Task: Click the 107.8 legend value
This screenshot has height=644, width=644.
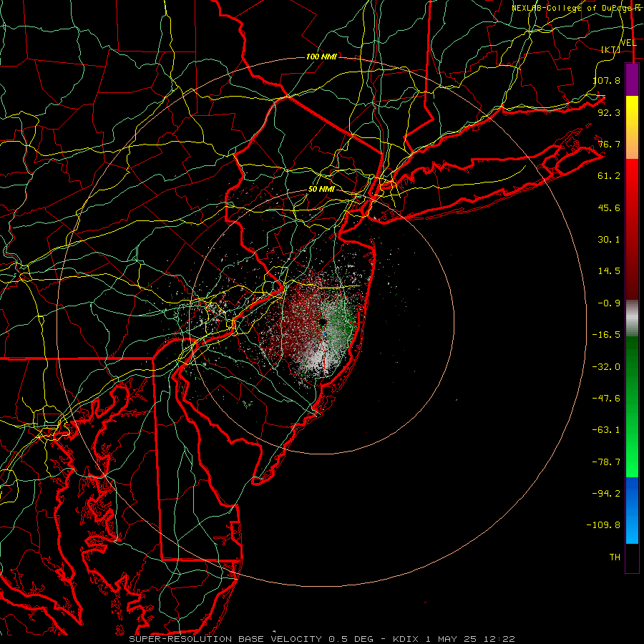Action: 607,80
